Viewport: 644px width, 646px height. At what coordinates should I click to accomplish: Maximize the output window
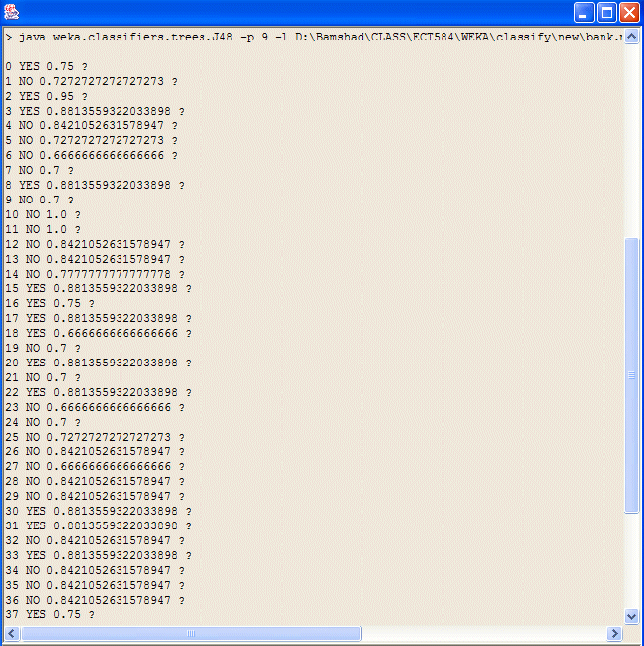606,13
